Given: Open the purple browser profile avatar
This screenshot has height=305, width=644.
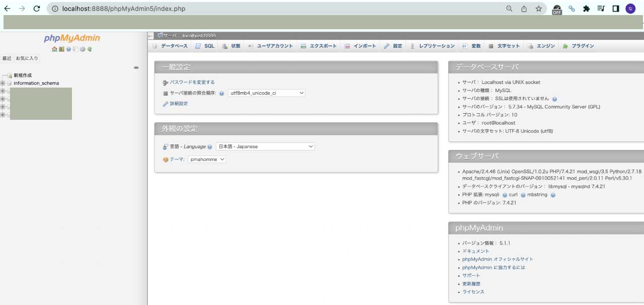Looking at the screenshot, I should pos(630,9).
